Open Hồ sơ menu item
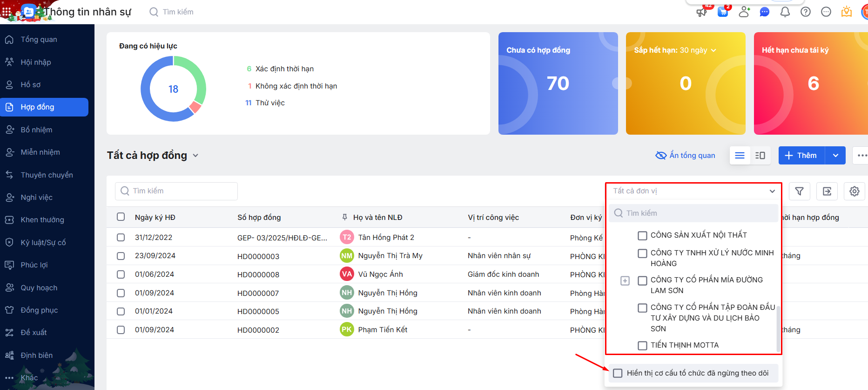 (x=44, y=85)
